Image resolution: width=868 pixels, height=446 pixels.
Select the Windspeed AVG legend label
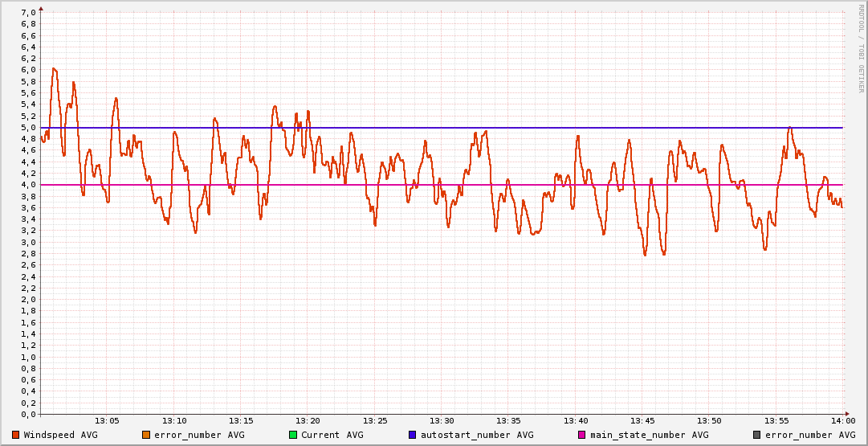[x=60, y=435]
